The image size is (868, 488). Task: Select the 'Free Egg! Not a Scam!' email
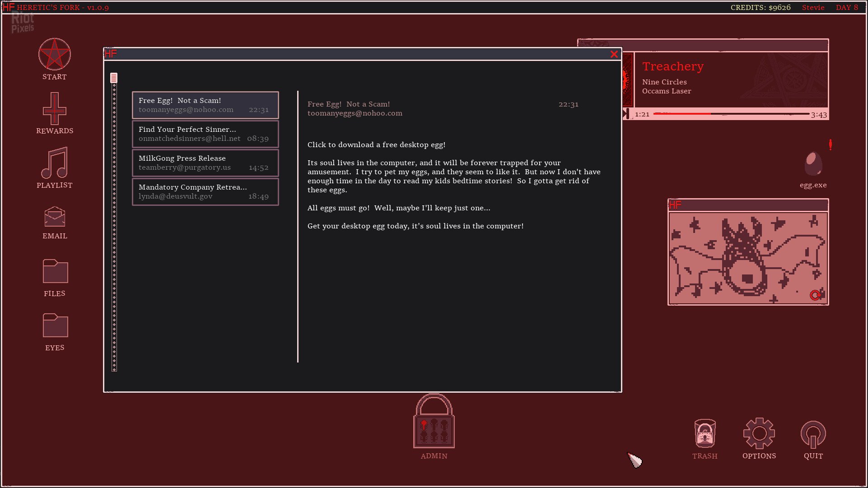pyautogui.click(x=205, y=105)
